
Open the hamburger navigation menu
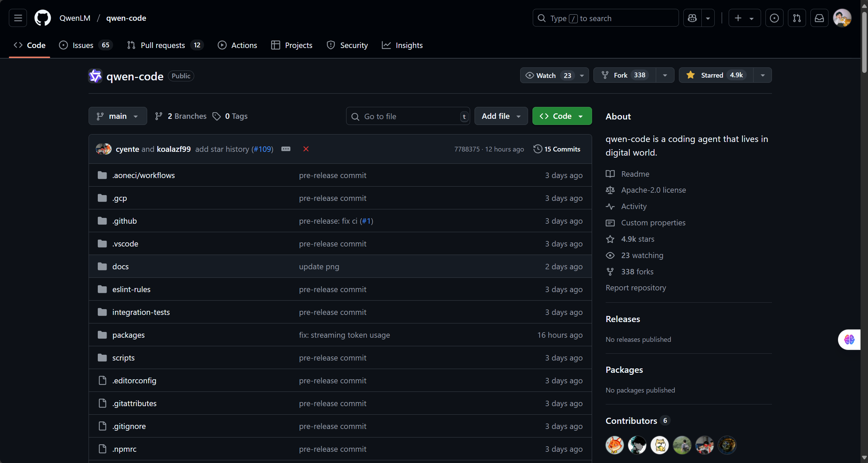(x=18, y=18)
